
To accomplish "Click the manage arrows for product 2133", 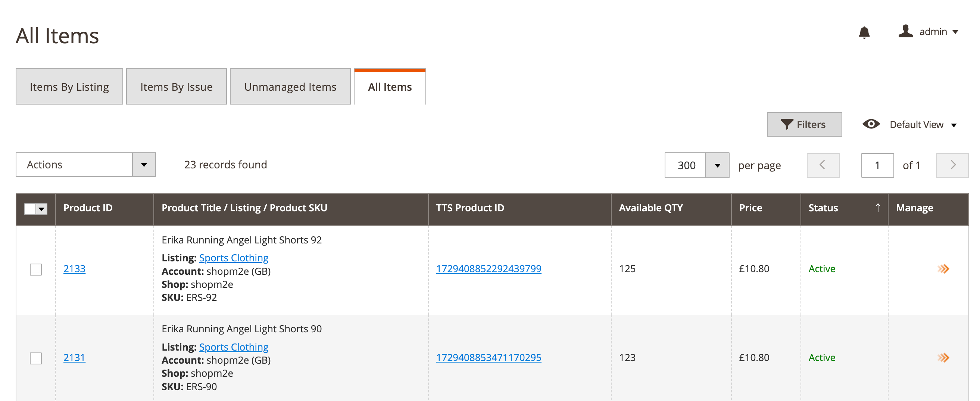I will point(943,269).
